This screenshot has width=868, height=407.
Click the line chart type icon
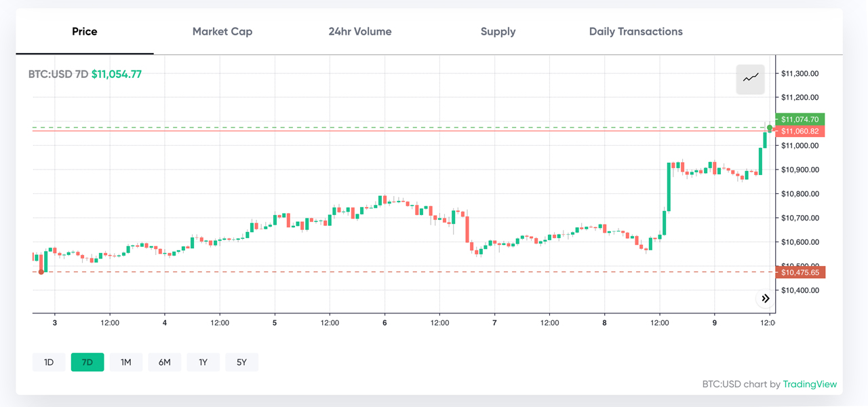coord(751,79)
